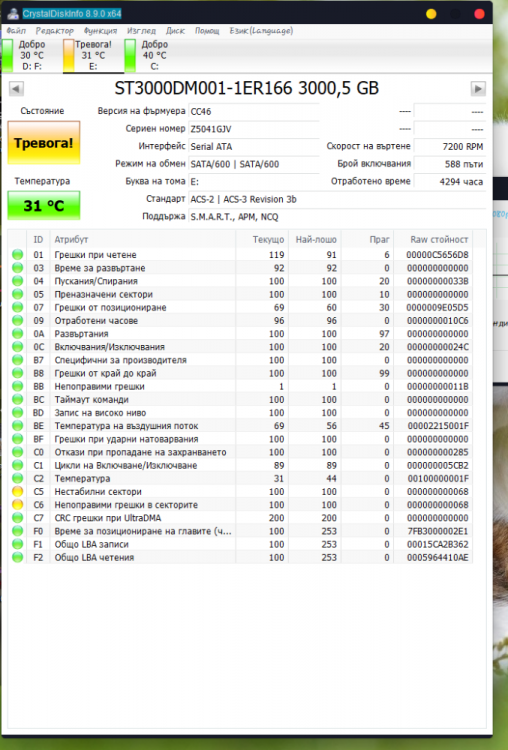The width and height of the screenshot is (508, 750).
Task: Click the drive letter field E:
Action: (x=254, y=182)
